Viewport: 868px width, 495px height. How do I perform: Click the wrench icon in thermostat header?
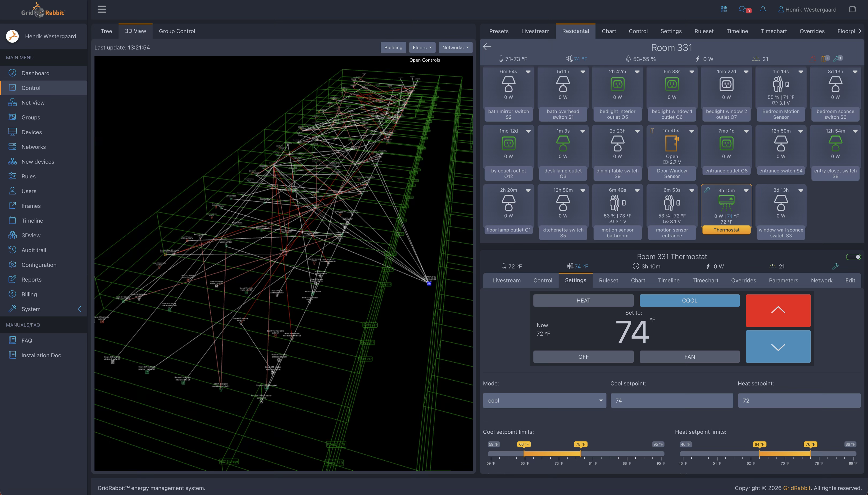pyautogui.click(x=835, y=266)
